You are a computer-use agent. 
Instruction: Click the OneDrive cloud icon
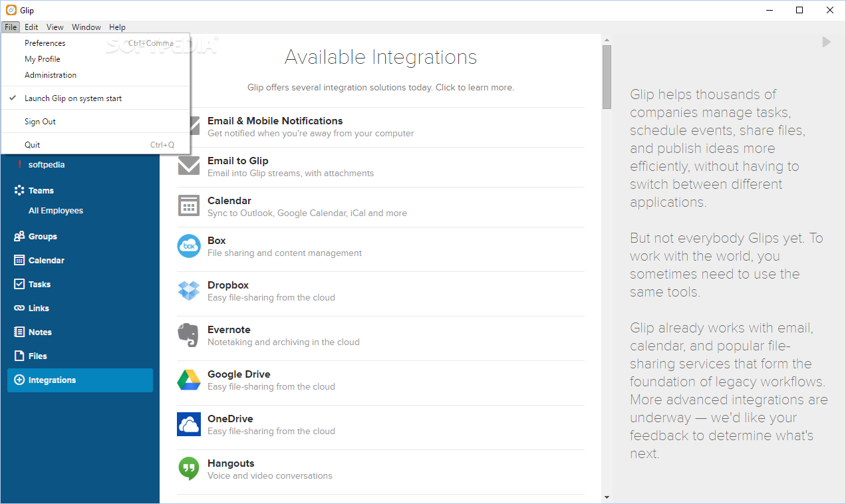point(189,424)
